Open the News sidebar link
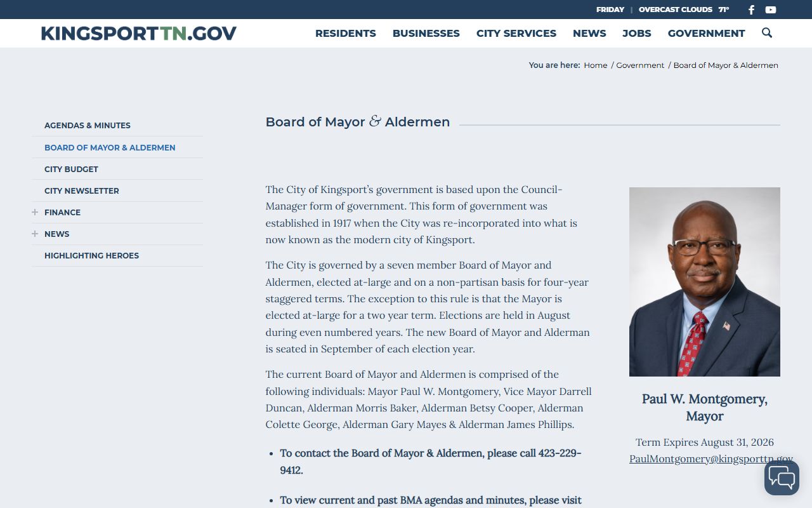The width and height of the screenshot is (812, 508). coord(56,234)
